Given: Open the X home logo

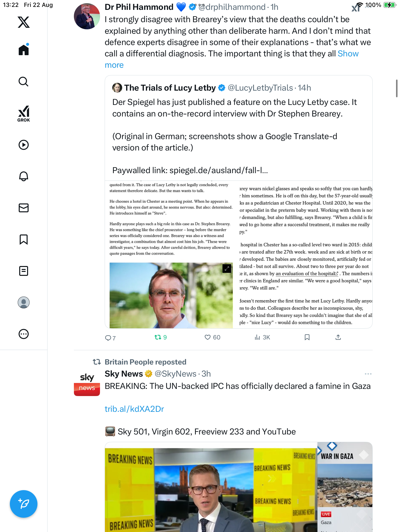Looking at the screenshot, I should pos(24,22).
